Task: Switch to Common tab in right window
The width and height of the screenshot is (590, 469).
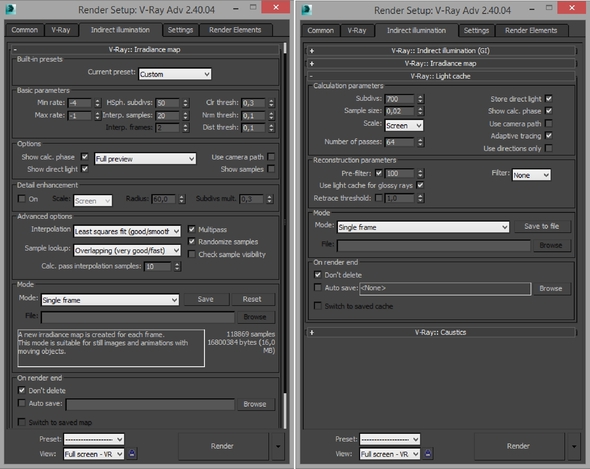Action: 321,30
